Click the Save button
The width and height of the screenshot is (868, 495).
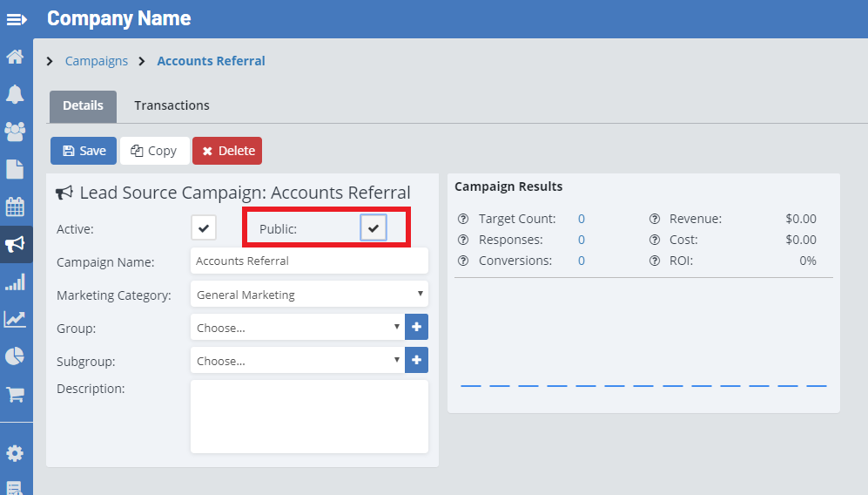[84, 151]
